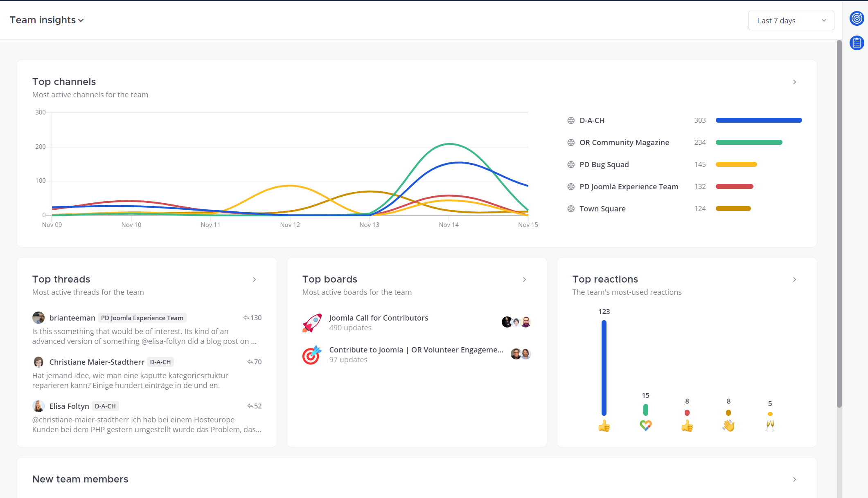Open the Playbooks target icon in sidebar
Viewport: 868px width, 498px height.
pos(857,18)
